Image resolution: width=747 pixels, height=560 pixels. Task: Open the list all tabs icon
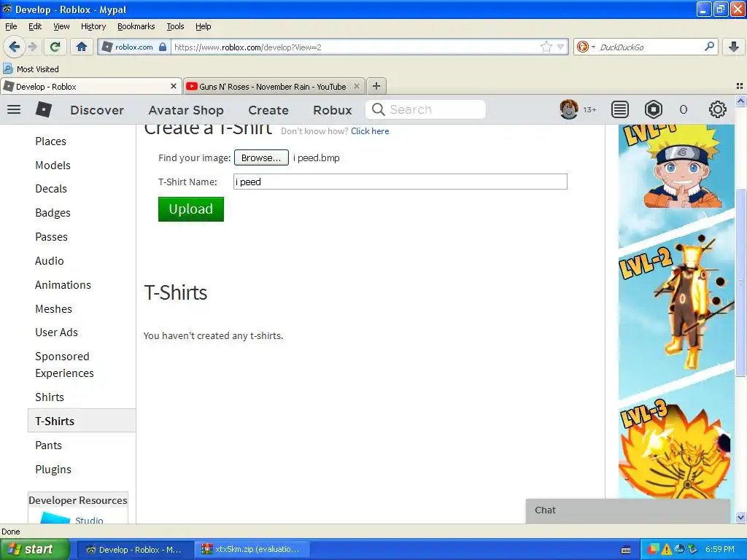point(740,86)
